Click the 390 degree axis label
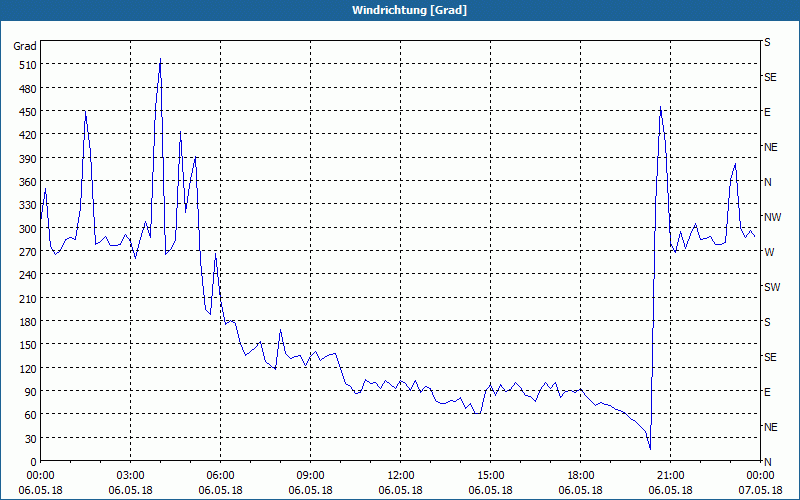Viewport: 800px width, 500px height. [28, 159]
